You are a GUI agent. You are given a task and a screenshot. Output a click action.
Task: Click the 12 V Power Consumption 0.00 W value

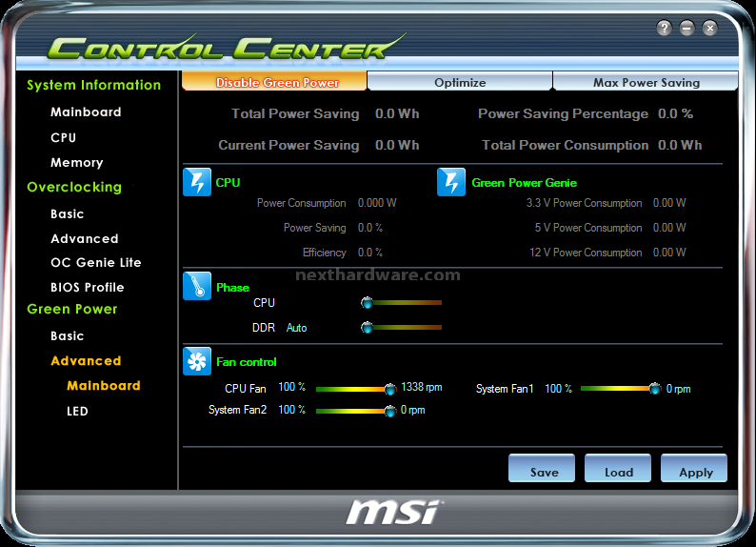669,253
